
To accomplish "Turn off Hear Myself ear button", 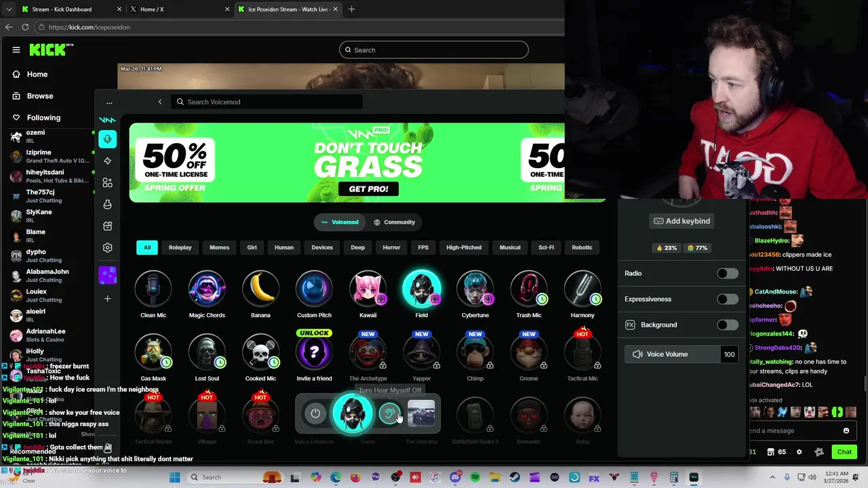I will pos(389,413).
